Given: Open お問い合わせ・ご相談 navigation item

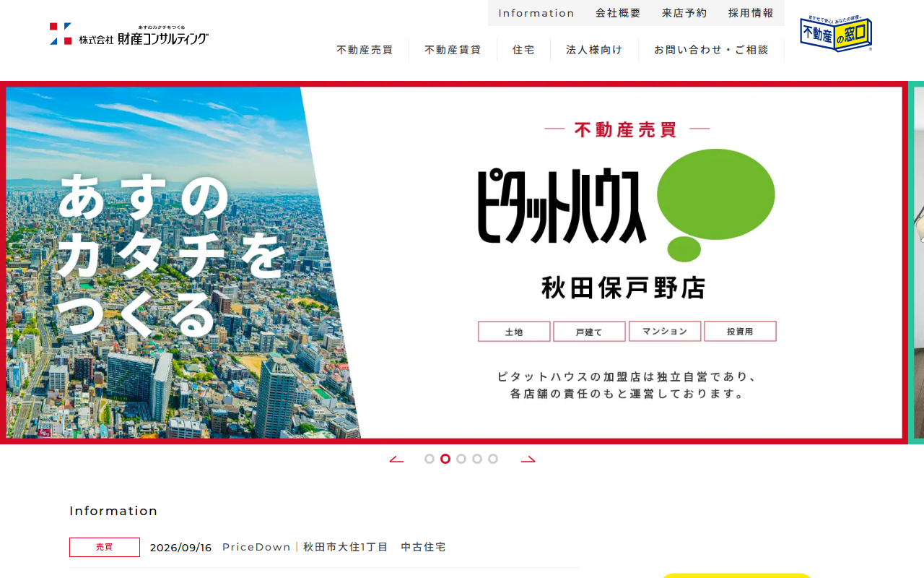Looking at the screenshot, I should 711,50.
